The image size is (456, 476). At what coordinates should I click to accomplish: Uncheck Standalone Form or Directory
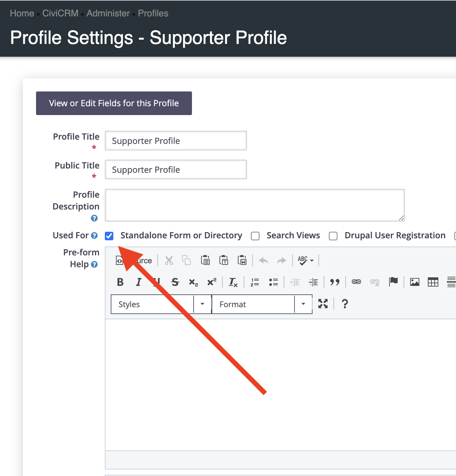point(109,236)
